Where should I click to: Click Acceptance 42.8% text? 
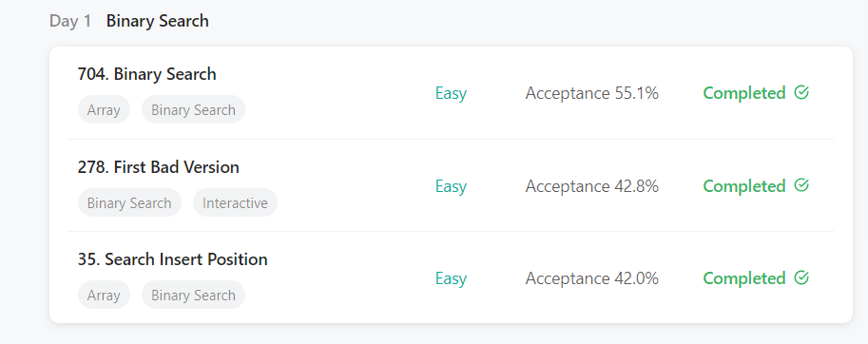[x=591, y=186]
